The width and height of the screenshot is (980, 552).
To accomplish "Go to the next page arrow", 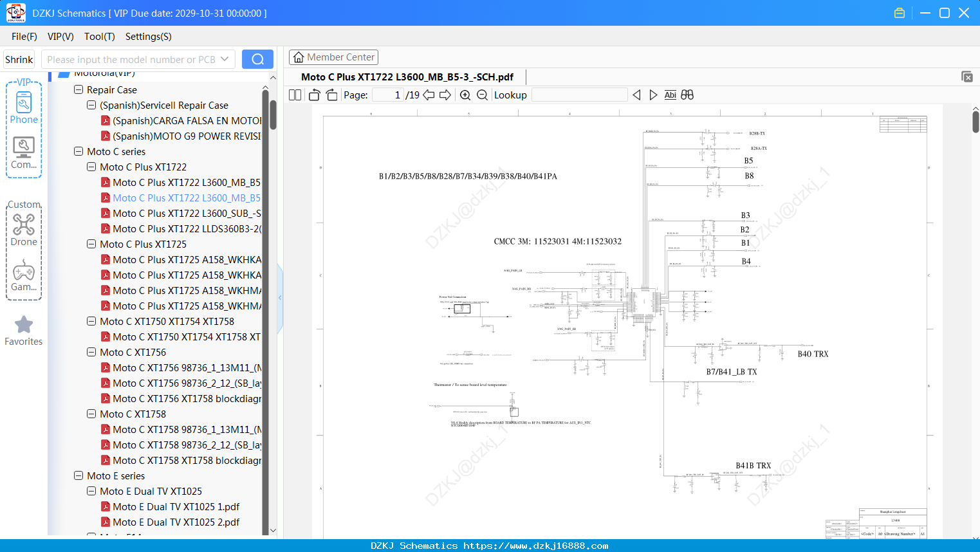I will 445,95.
